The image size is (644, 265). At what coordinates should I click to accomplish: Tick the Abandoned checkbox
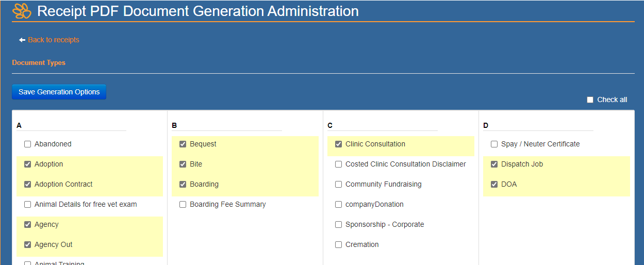point(28,144)
